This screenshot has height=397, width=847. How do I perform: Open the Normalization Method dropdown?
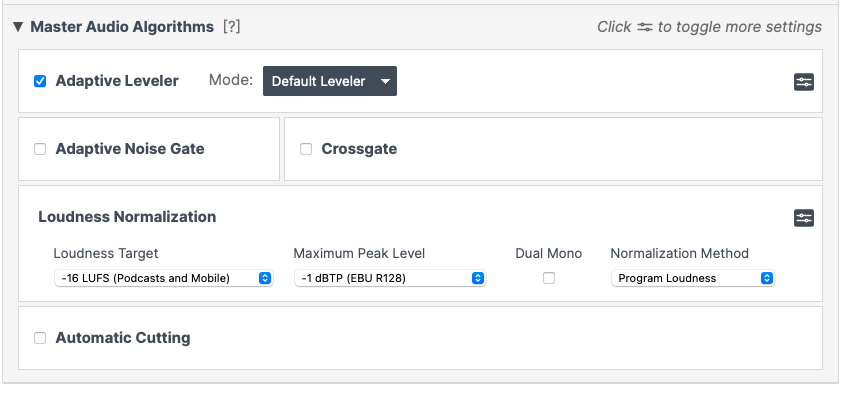(693, 278)
